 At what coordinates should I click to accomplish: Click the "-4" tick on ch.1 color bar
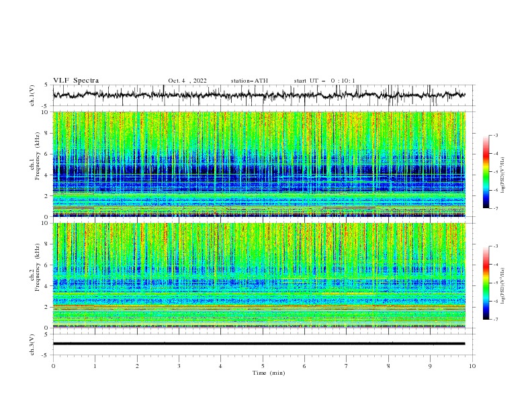(495, 154)
